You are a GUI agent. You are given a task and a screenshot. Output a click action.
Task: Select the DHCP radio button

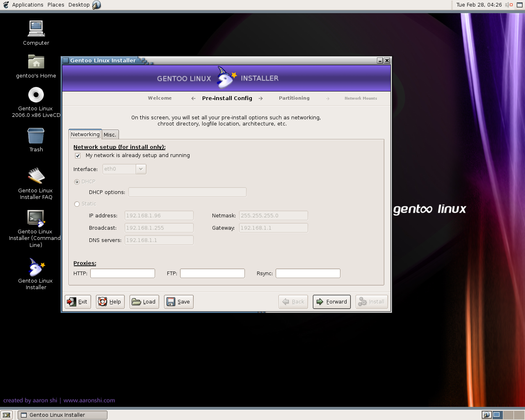(x=77, y=182)
